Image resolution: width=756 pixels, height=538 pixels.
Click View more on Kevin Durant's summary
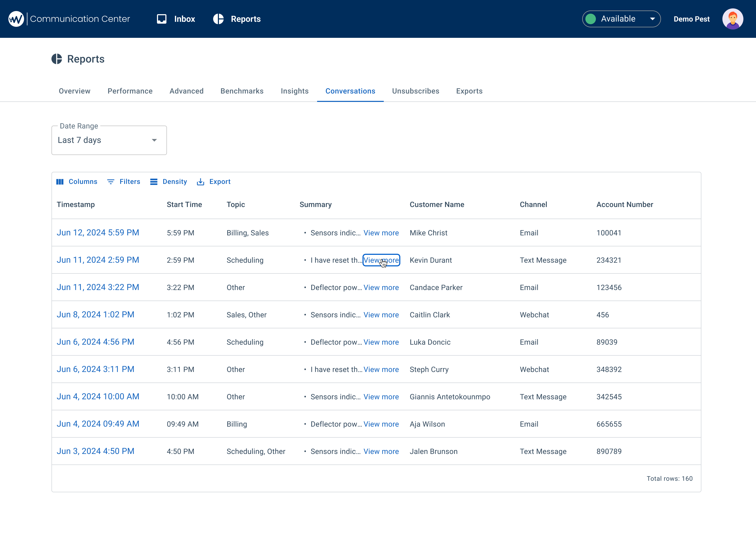point(381,260)
